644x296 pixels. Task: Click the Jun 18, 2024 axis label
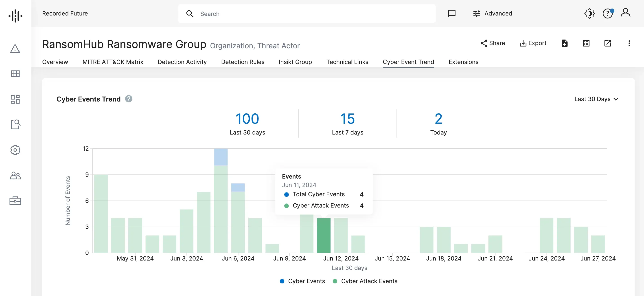tap(443, 258)
